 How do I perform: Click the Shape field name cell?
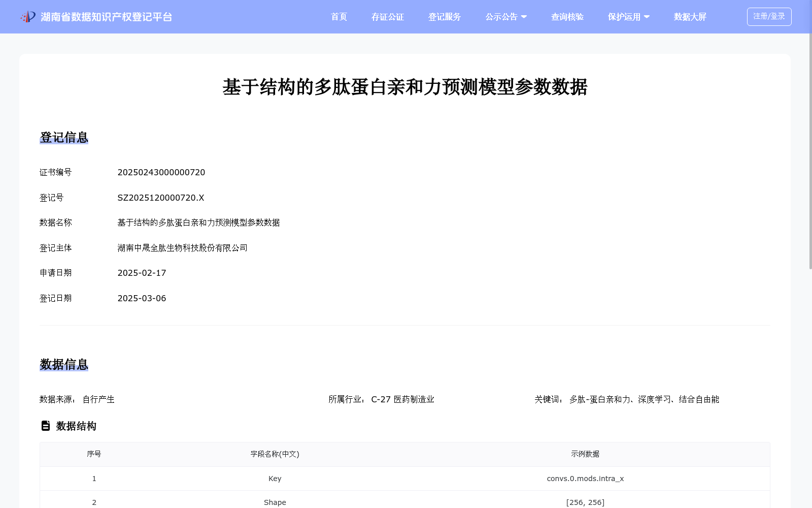(x=275, y=502)
